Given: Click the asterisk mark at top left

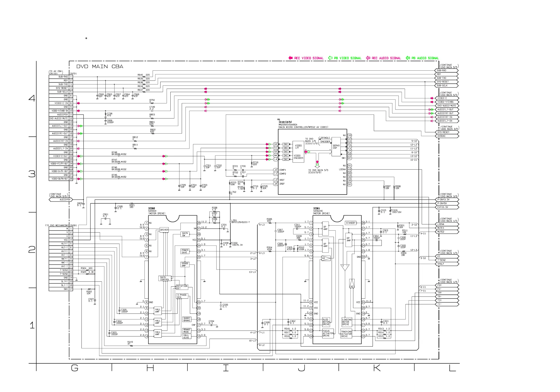Looking at the screenshot, I should tap(86, 39).
